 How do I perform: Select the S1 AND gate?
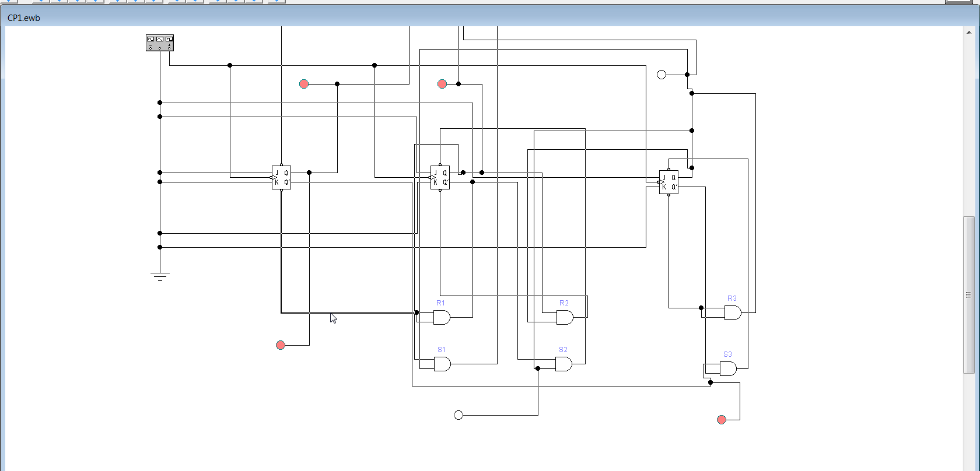point(442,364)
